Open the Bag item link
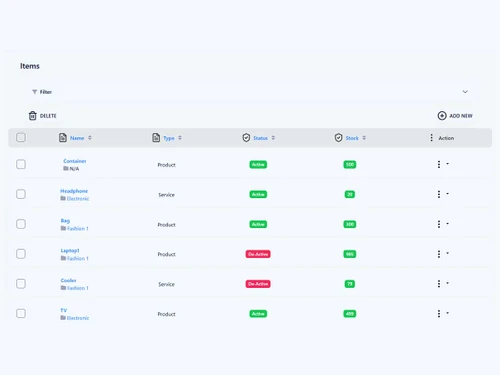 point(65,221)
